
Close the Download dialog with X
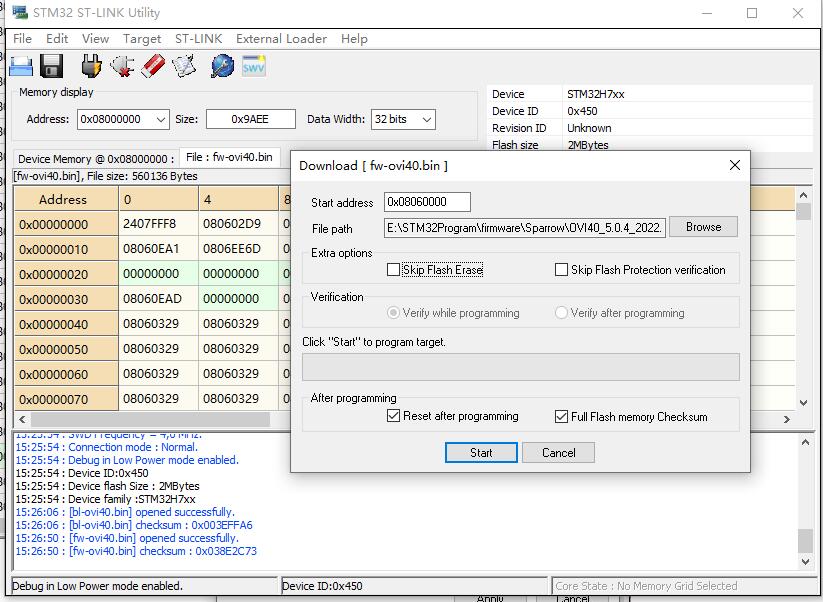[x=735, y=165]
